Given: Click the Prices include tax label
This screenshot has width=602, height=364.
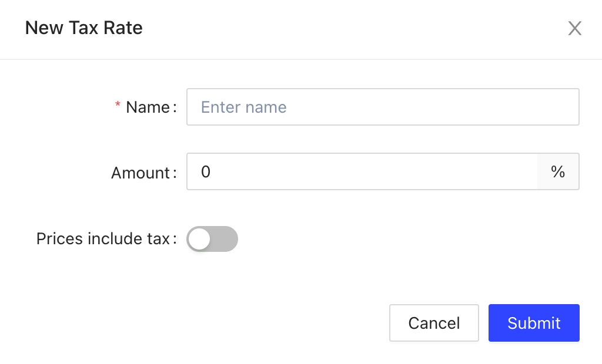Looking at the screenshot, I should (103, 239).
